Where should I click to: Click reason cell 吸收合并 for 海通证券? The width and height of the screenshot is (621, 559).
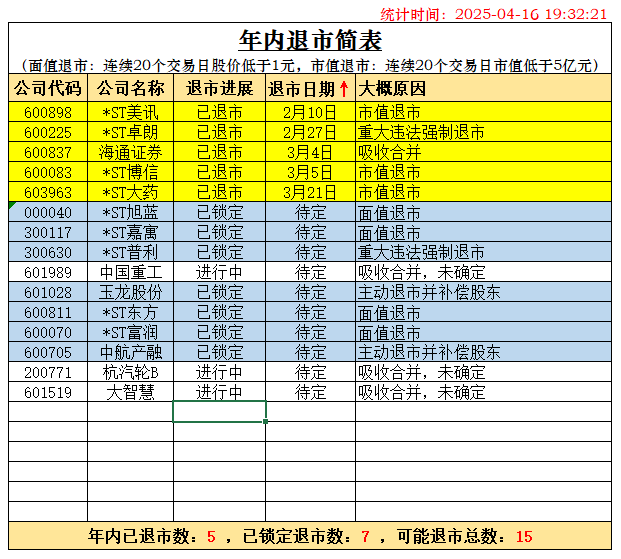click(x=483, y=152)
